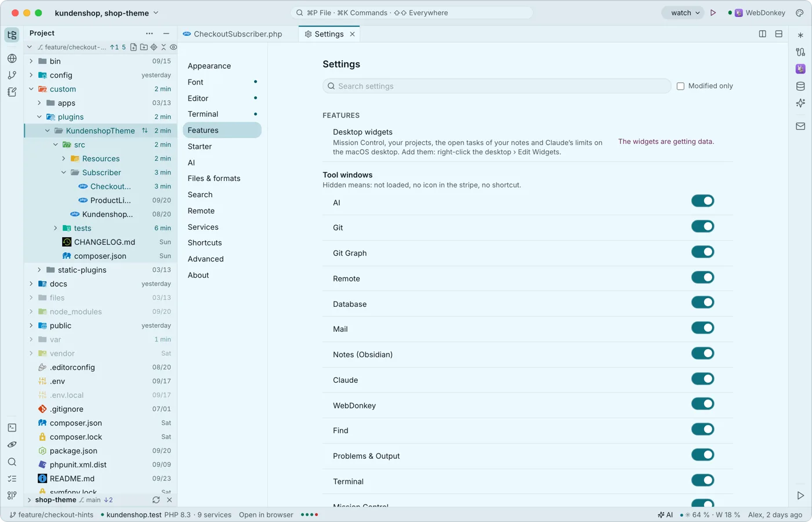Switch off the Notes (Obsidian) toggle
Screen dimensions: 812x522
(702, 353)
